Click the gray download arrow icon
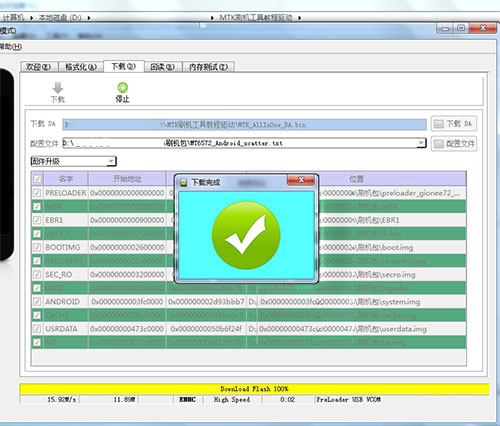The height and width of the screenshot is (426, 500). 58,88
